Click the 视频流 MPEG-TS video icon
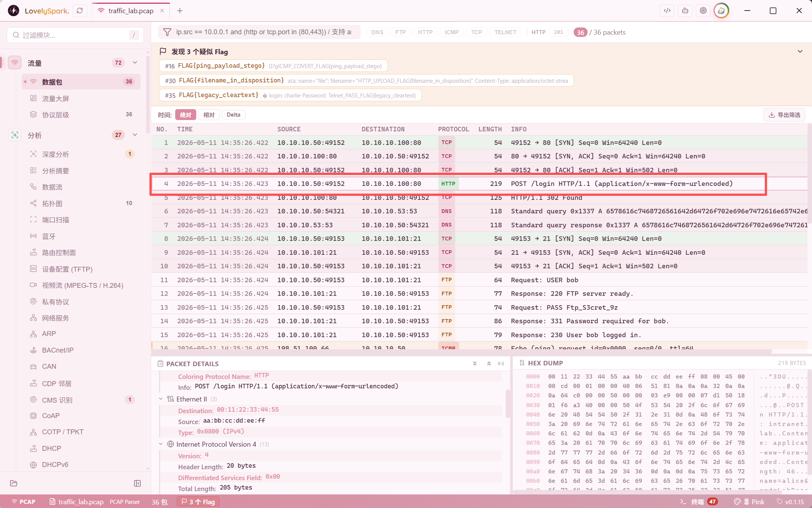Image resolution: width=812 pixels, height=508 pixels. point(33,285)
